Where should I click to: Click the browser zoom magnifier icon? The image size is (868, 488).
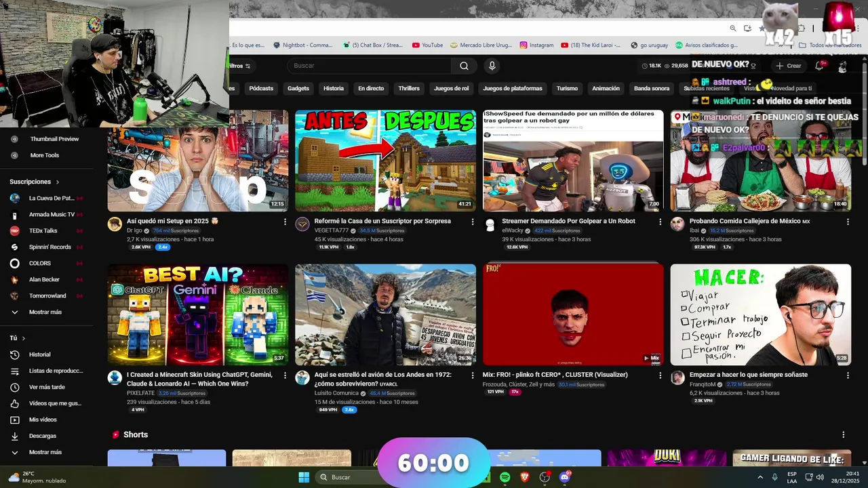[733, 28]
